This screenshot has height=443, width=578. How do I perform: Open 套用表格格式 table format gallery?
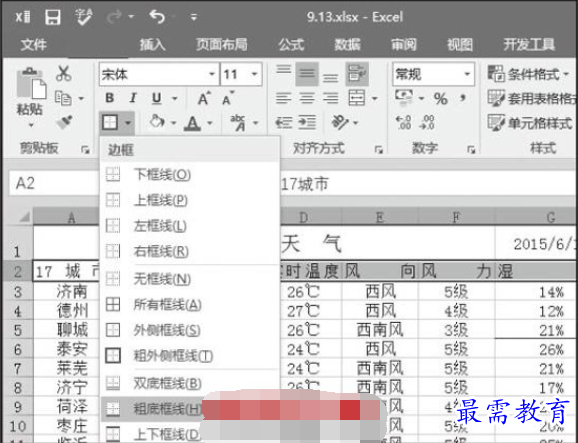532,98
